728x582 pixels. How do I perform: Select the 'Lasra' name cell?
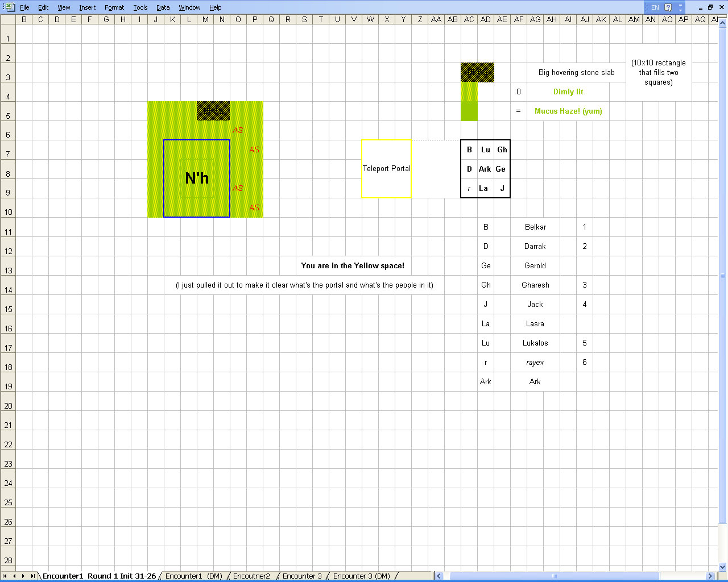(535, 323)
